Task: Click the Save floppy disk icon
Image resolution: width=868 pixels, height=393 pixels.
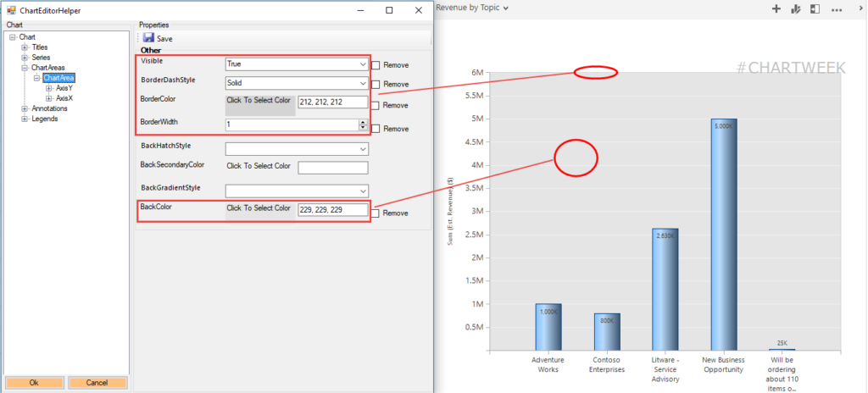Action: [x=148, y=39]
